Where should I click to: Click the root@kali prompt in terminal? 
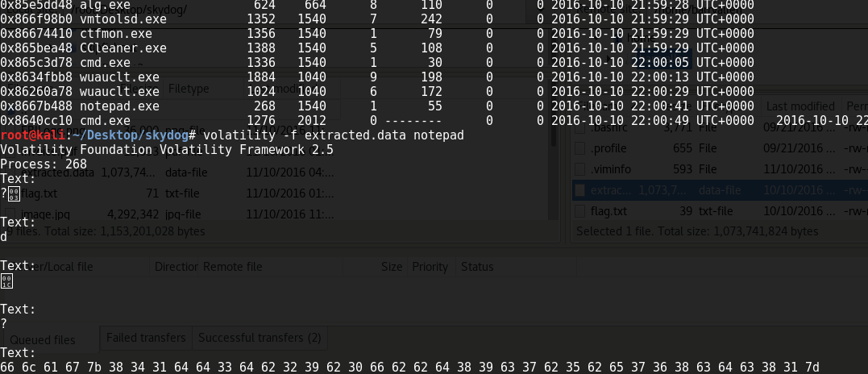point(33,135)
